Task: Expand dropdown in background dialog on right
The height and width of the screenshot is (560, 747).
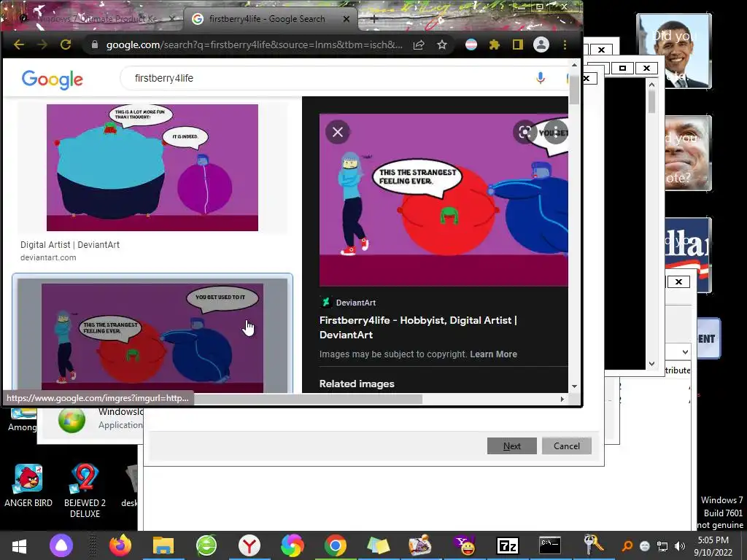Action: [685, 352]
